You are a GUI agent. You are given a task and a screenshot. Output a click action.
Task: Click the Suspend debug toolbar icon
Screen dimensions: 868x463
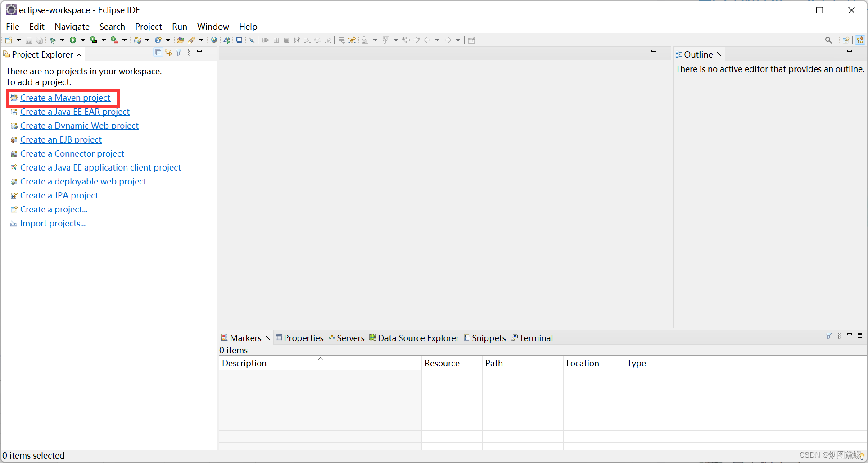[x=276, y=40]
